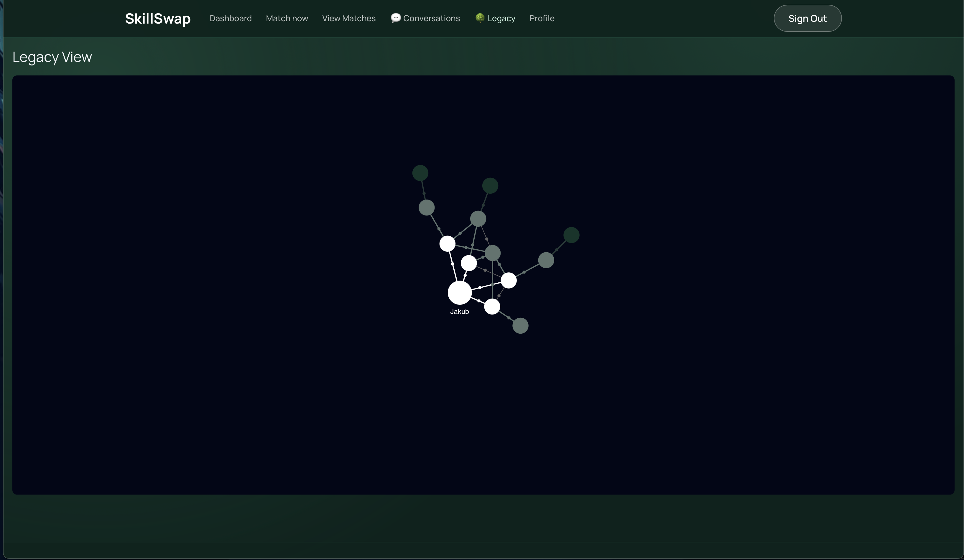Open the Conversations page
964x560 pixels.
[x=431, y=18]
